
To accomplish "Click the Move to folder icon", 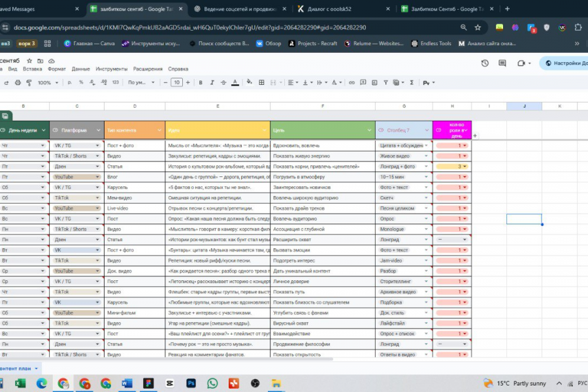I will [x=40, y=61].
